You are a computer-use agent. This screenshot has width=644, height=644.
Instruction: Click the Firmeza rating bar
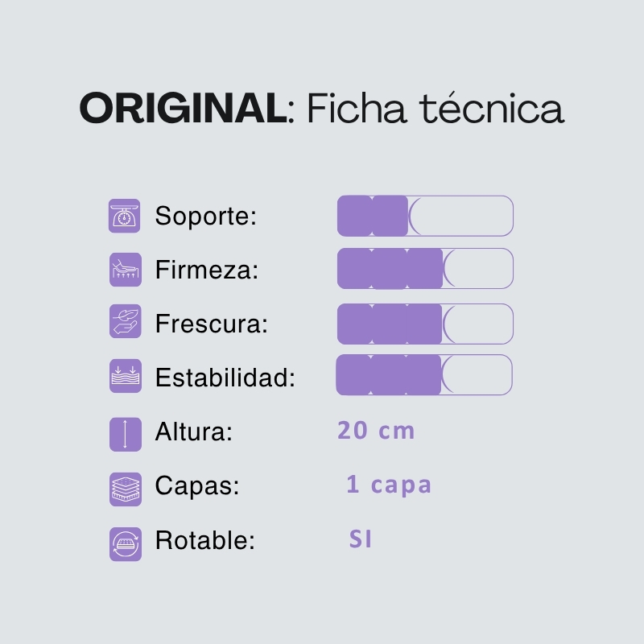click(425, 269)
